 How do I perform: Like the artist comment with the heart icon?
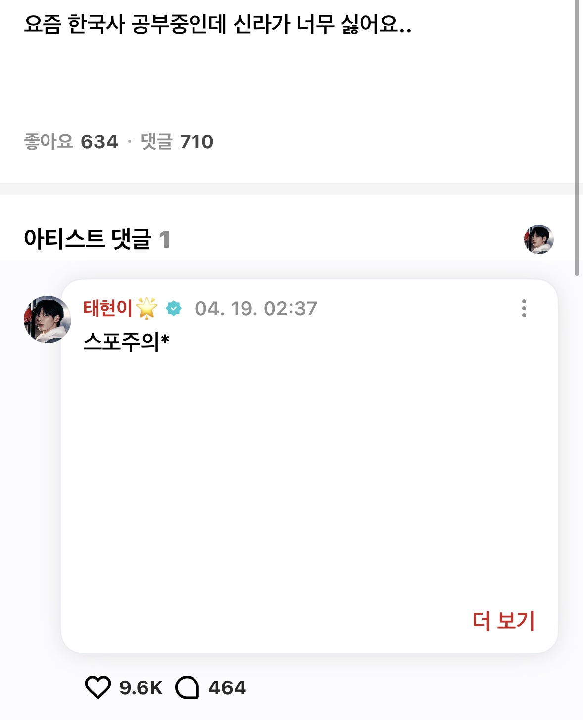[98, 687]
